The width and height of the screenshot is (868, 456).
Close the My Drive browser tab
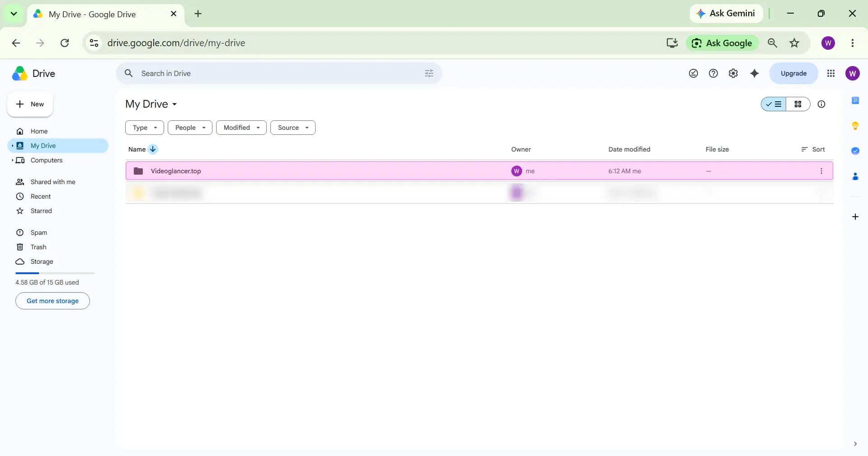tap(174, 14)
